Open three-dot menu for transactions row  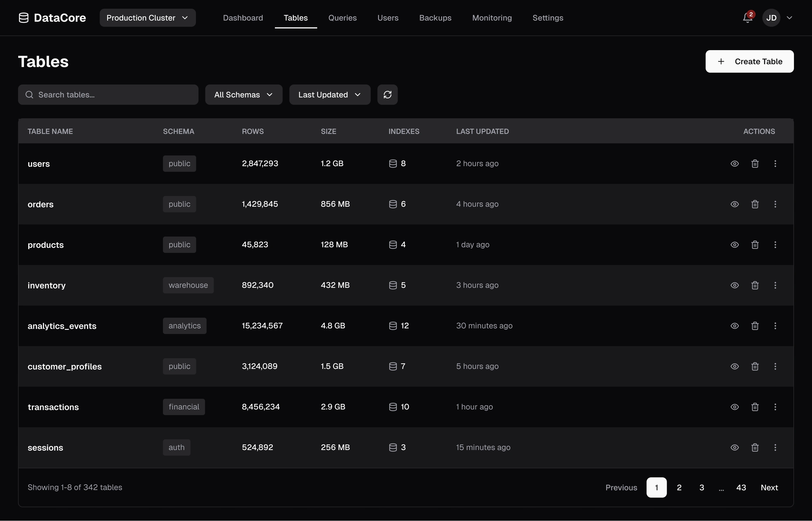[x=775, y=407]
